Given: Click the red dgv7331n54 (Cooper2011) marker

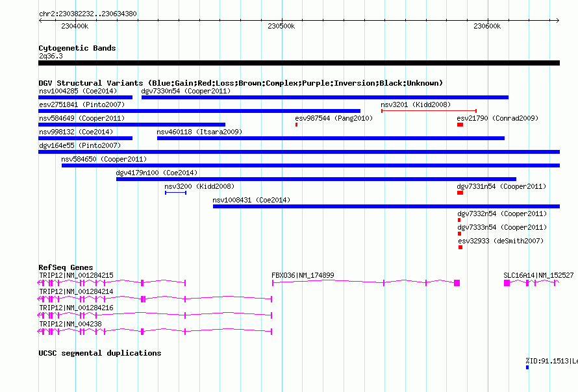Looking at the screenshot, I should coord(460,193).
